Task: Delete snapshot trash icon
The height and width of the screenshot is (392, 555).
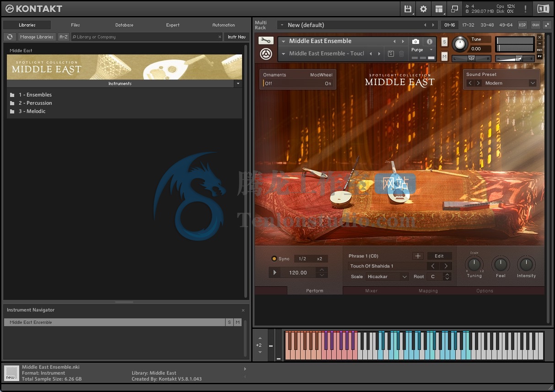Action: [402, 54]
